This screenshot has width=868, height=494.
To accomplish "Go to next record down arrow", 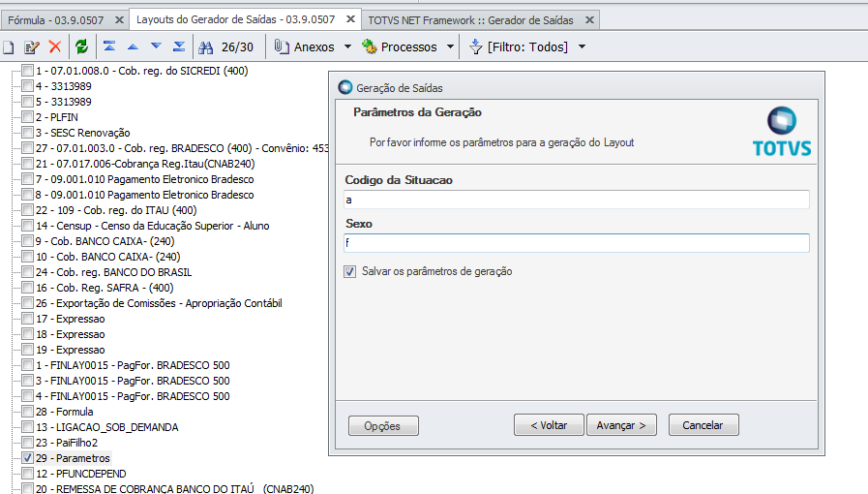I will pos(156,46).
